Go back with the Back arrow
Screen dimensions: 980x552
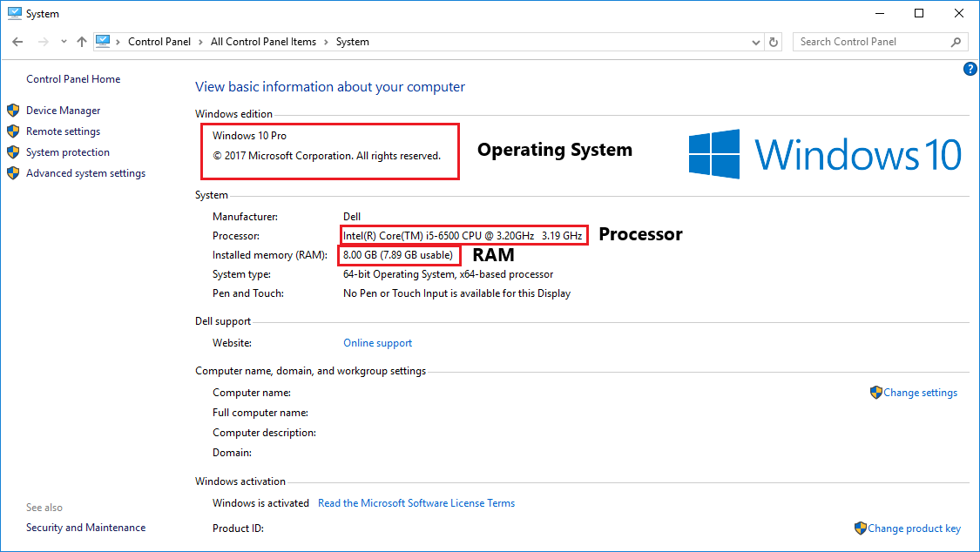17,42
